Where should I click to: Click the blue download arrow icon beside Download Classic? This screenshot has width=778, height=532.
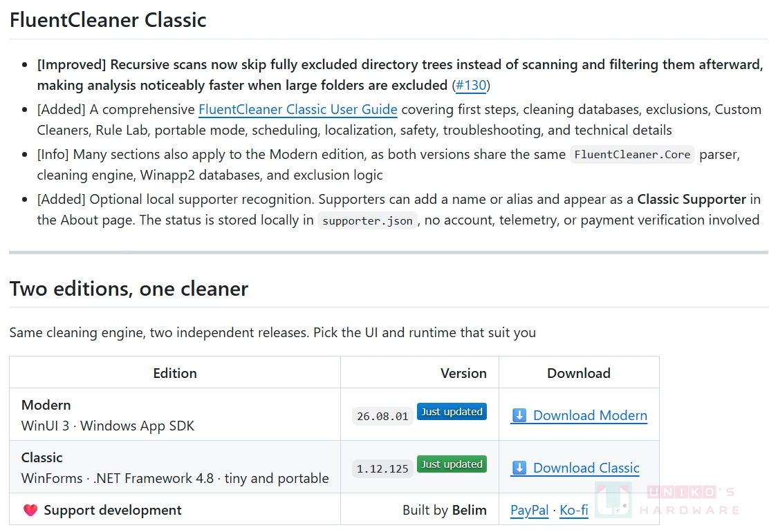[519, 468]
